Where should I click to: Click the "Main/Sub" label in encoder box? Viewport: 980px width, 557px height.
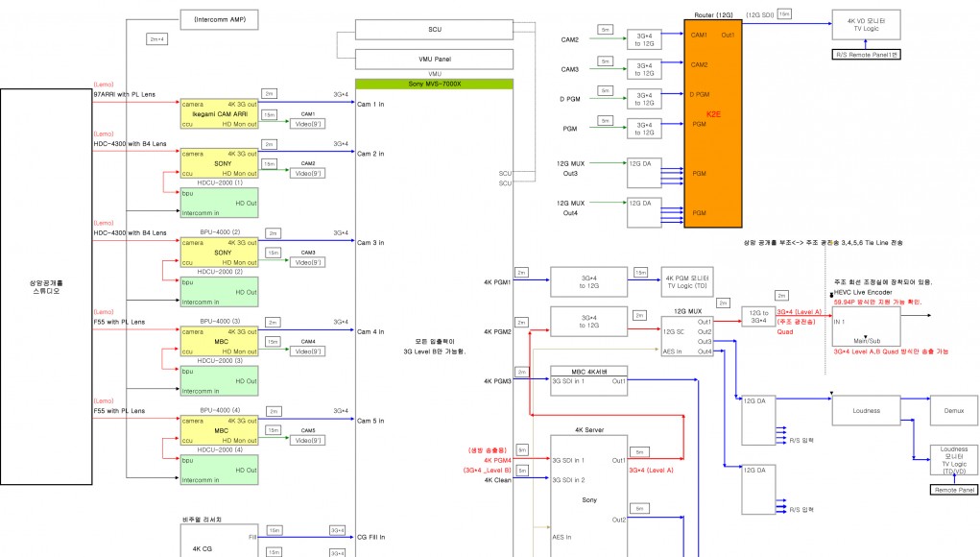click(x=866, y=341)
